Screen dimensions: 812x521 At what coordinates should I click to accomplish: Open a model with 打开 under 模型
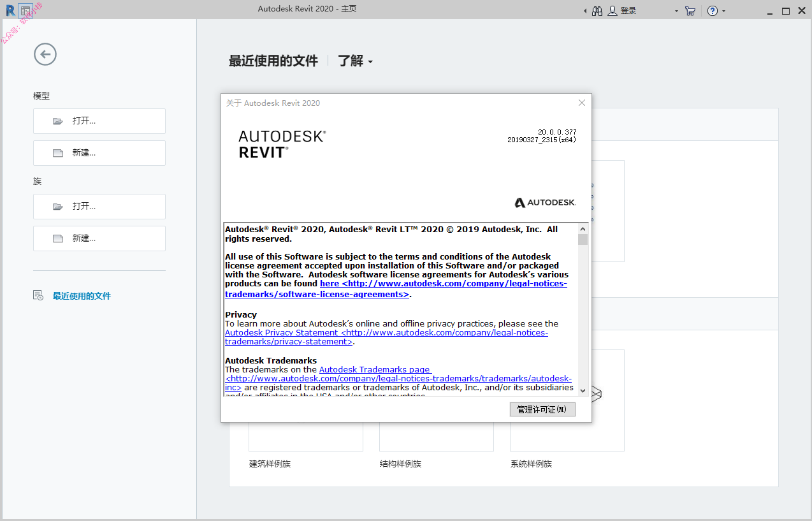(99, 121)
